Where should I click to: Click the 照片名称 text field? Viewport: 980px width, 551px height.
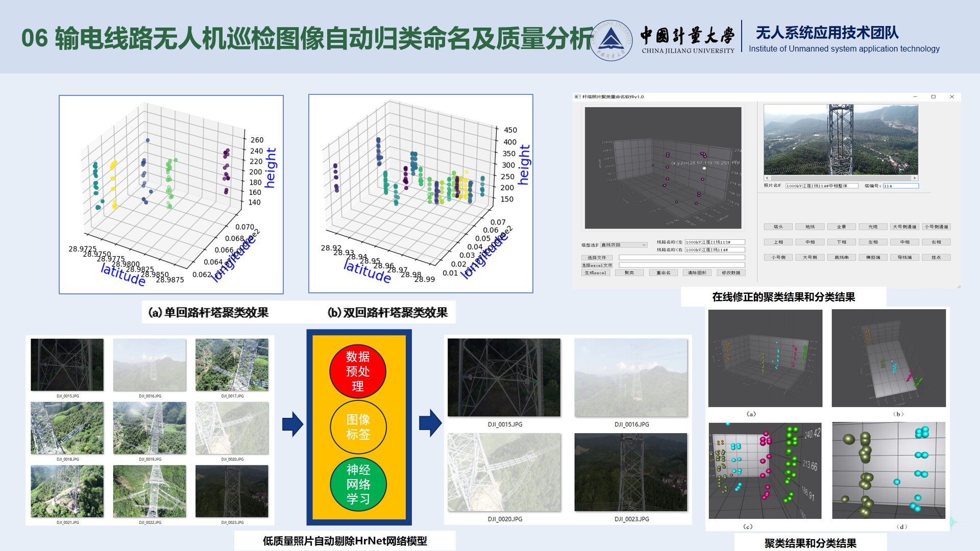click(821, 186)
